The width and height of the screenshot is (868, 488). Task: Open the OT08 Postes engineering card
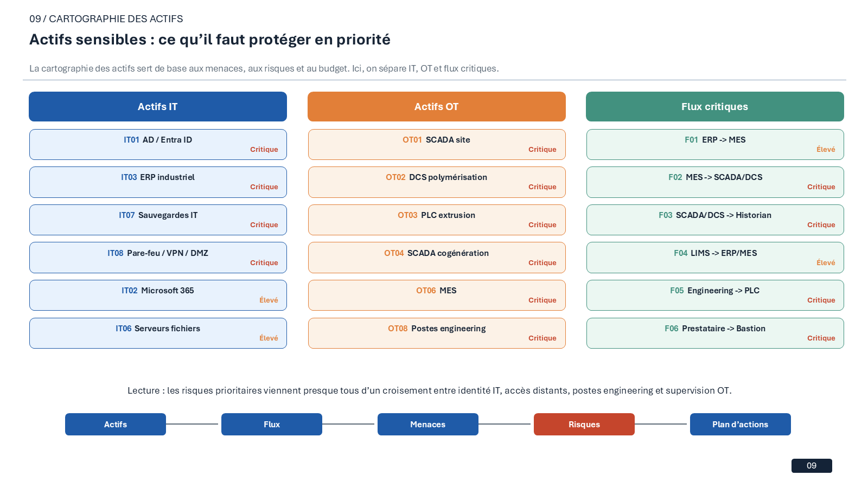point(437,333)
